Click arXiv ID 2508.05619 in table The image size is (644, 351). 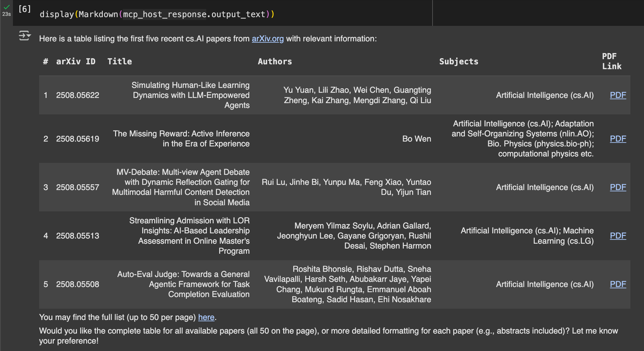78,139
